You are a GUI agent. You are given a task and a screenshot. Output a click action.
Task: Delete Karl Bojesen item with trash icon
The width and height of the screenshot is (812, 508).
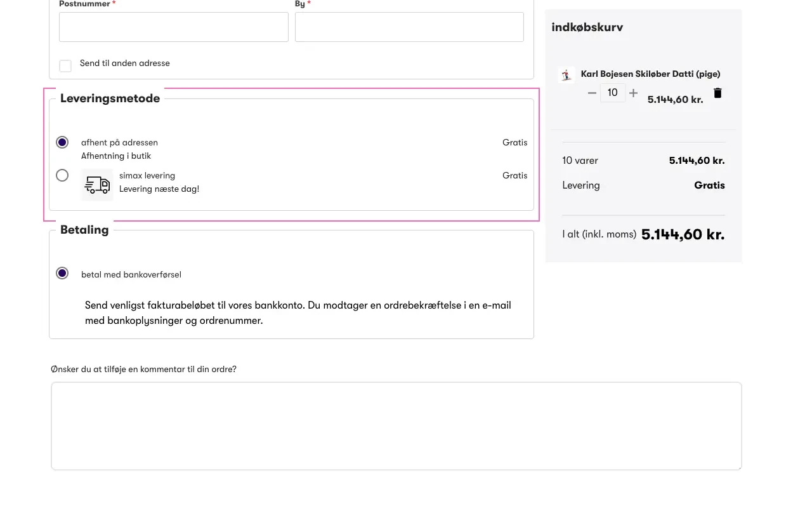coord(717,93)
